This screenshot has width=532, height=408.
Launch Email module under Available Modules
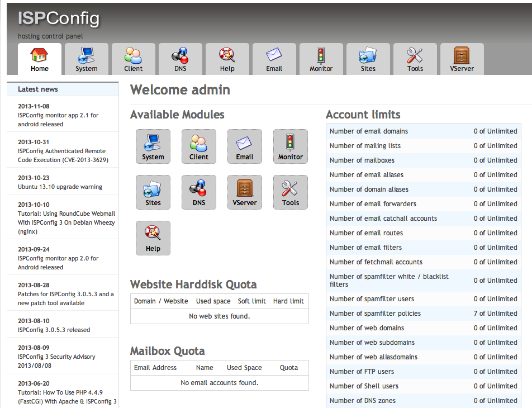coord(245,146)
